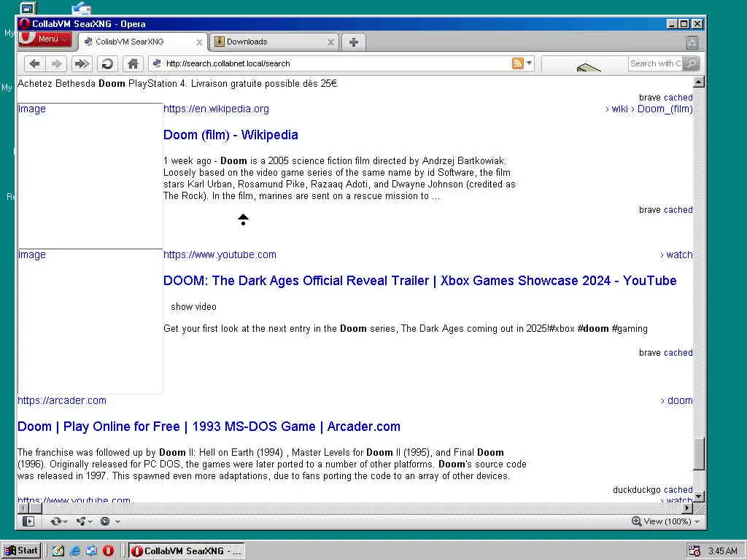Click the 'wiki › Doom_(film)' breadcrumb link

point(649,109)
